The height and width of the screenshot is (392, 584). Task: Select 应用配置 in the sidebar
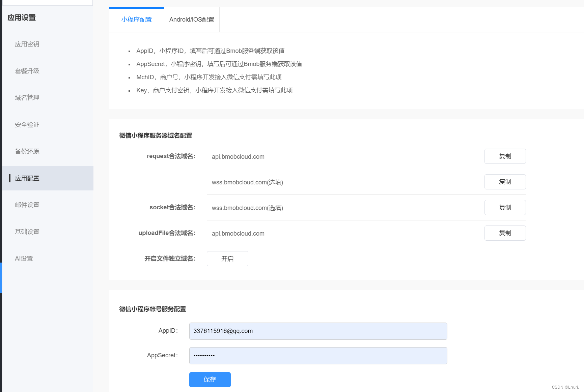(27, 178)
